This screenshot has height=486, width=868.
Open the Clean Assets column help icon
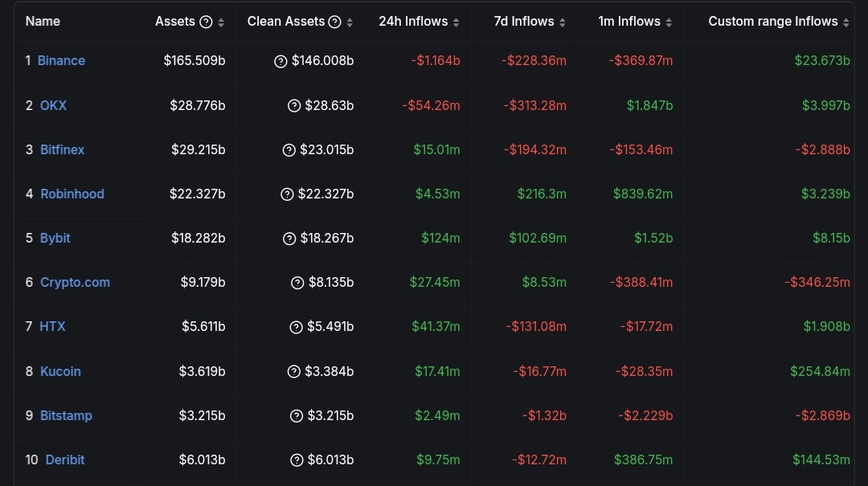coord(334,22)
